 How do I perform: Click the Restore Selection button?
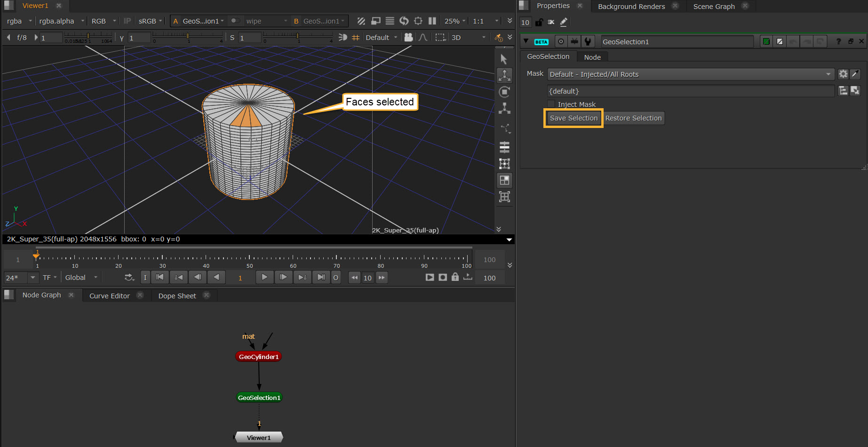(633, 118)
